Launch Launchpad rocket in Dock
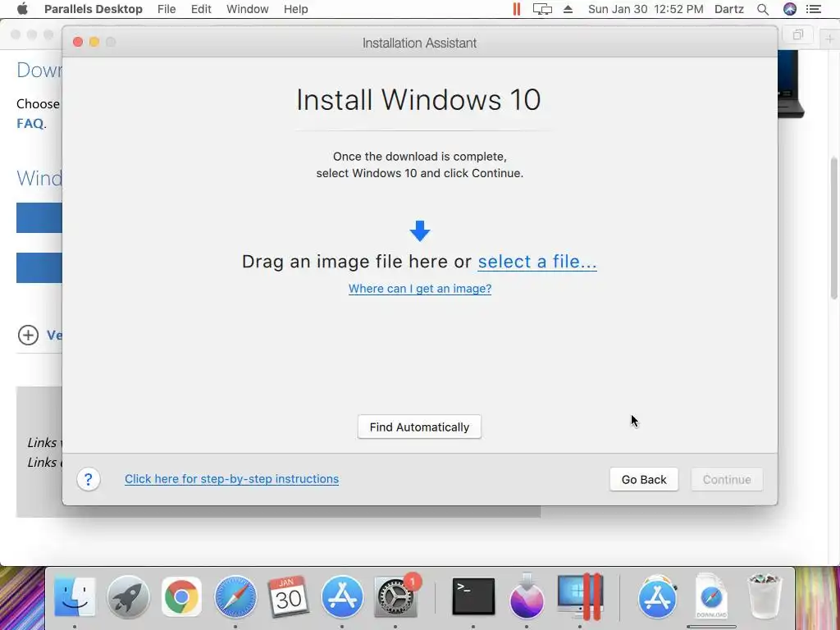Viewport: 840px width, 630px height. click(x=128, y=596)
